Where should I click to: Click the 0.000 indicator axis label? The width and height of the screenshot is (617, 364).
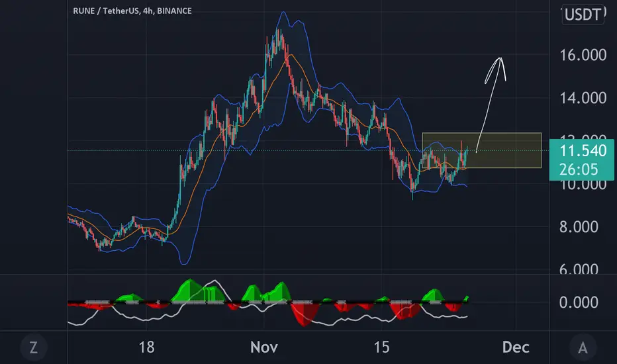579,302
